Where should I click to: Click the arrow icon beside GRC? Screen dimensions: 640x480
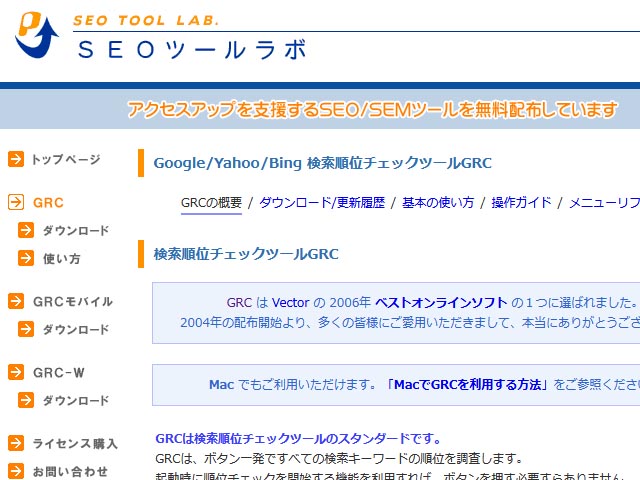[16, 202]
